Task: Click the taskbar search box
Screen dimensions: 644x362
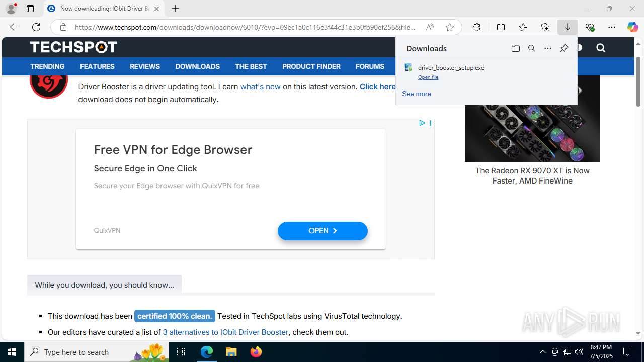Action: coord(97,352)
